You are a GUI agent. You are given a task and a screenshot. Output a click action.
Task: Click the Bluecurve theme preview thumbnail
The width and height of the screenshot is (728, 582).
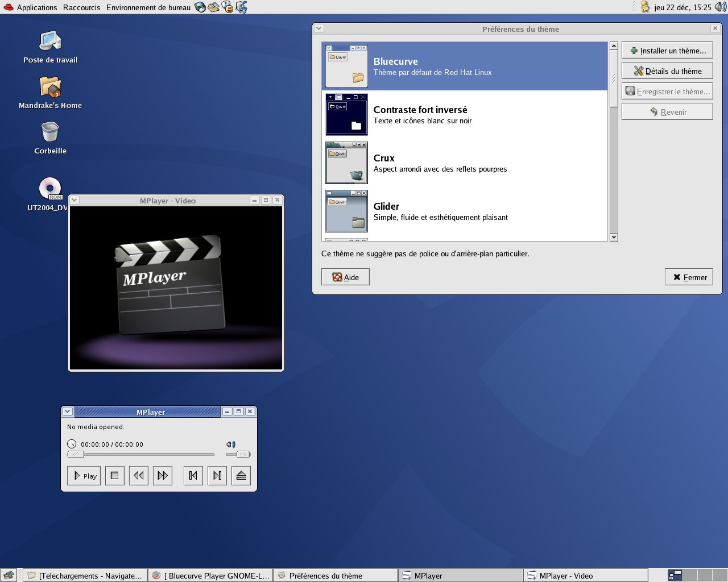pos(346,66)
